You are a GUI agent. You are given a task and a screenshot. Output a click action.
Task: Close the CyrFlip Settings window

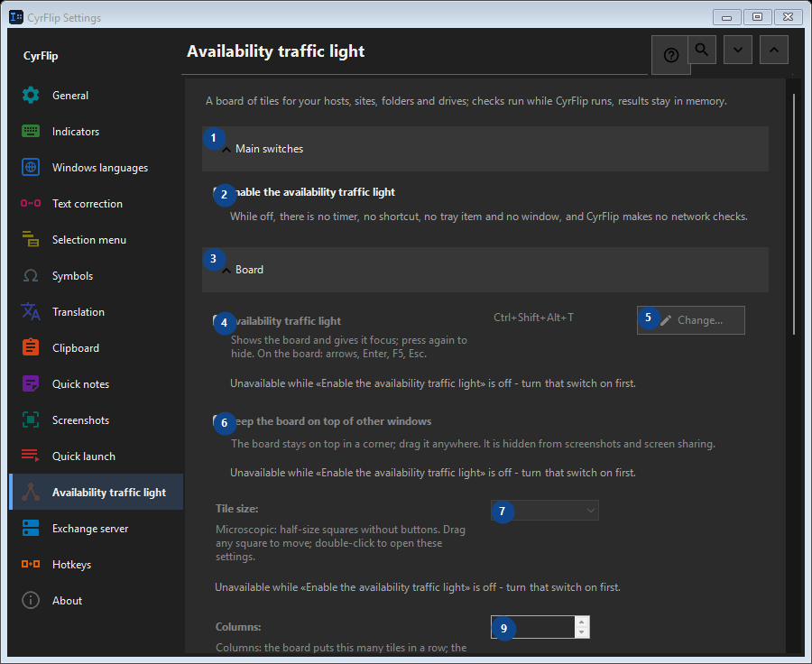coord(788,17)
